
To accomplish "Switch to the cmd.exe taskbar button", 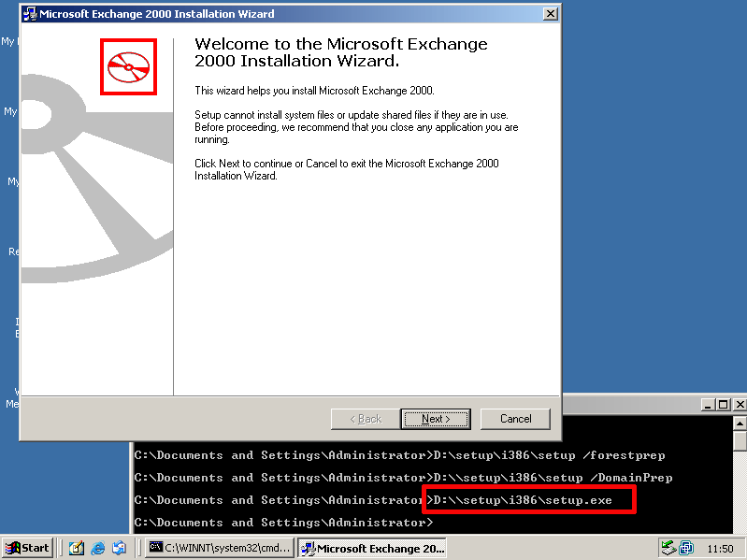I will point(219,548).
